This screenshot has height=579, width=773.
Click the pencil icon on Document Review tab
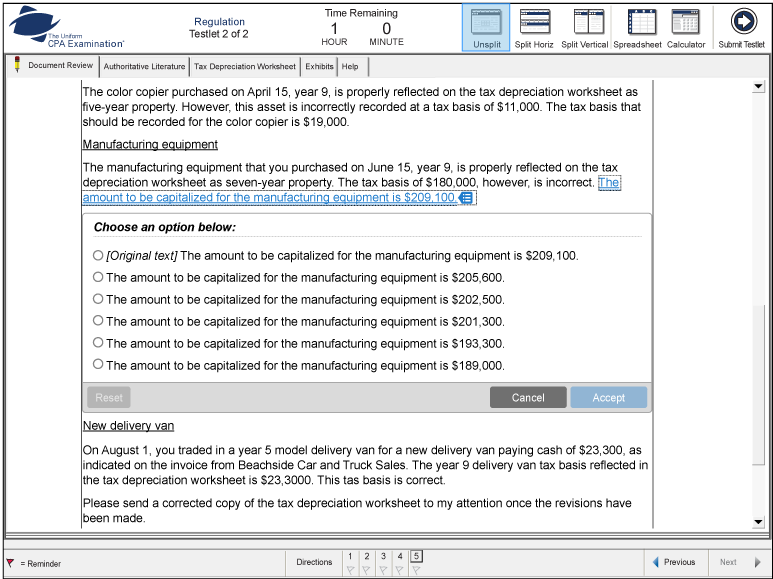pyautogui.click(x=17, y=65)
